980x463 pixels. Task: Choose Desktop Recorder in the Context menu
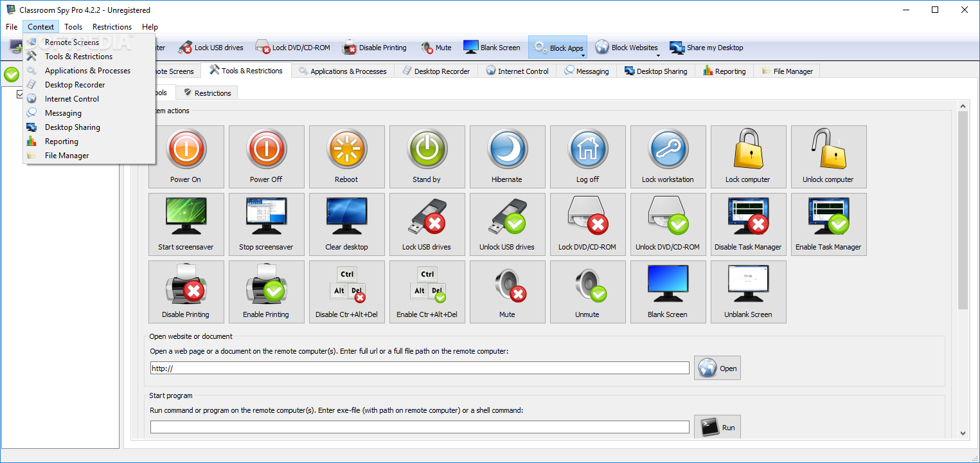pyautogui.click(x=89, y=85)
